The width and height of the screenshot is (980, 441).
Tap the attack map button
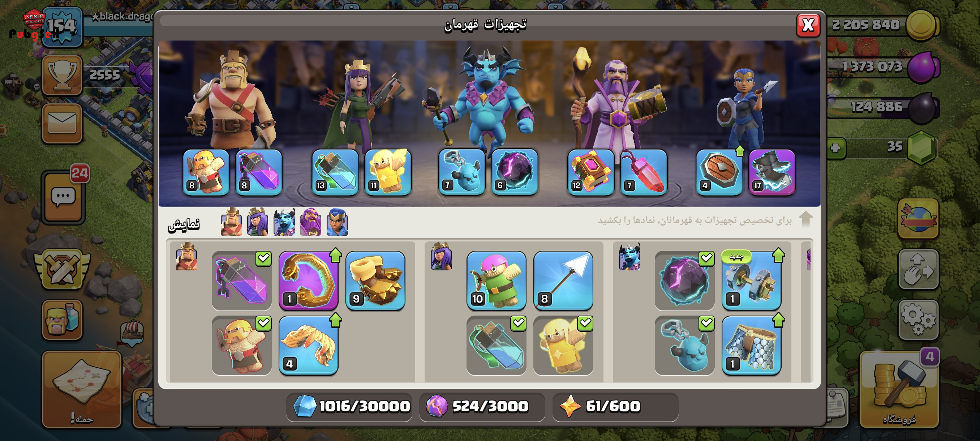[x=82, y=389]
